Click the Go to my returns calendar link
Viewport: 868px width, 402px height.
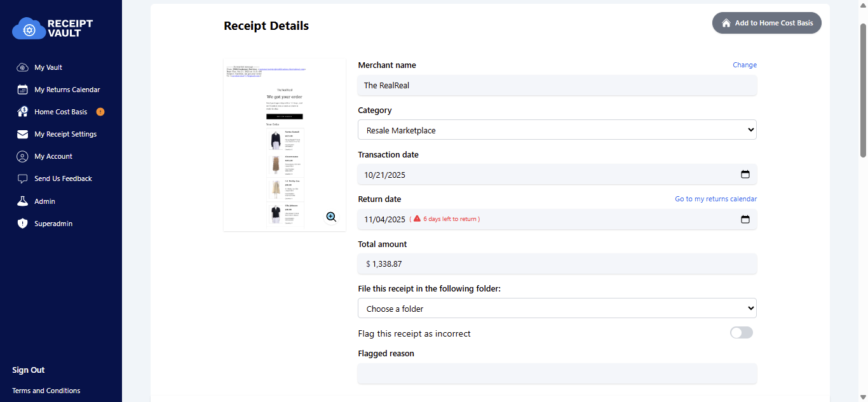(x=716, y=199)
